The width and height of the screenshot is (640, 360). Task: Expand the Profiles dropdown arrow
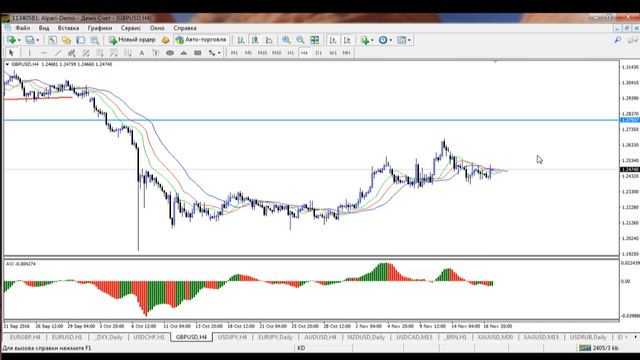pos(38,40)
